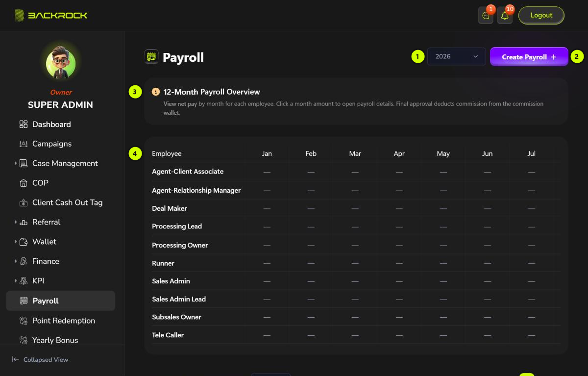Switch to Collapsed View
The width and height of the screenshot is (588, 376).
40,360
